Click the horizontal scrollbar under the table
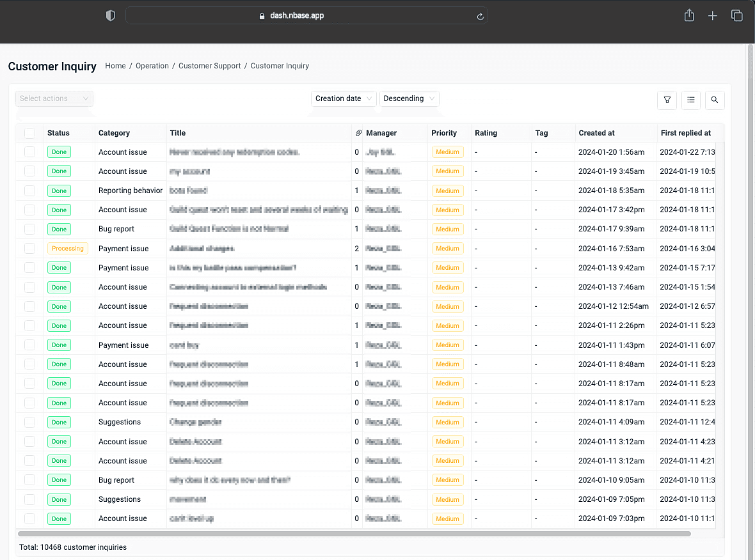The image size is (755, 560). (x=354, y=534)
